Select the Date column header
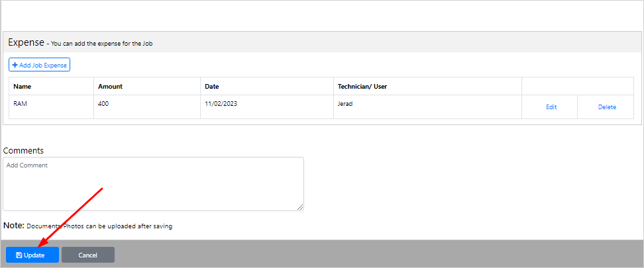 tap(212, 87)
